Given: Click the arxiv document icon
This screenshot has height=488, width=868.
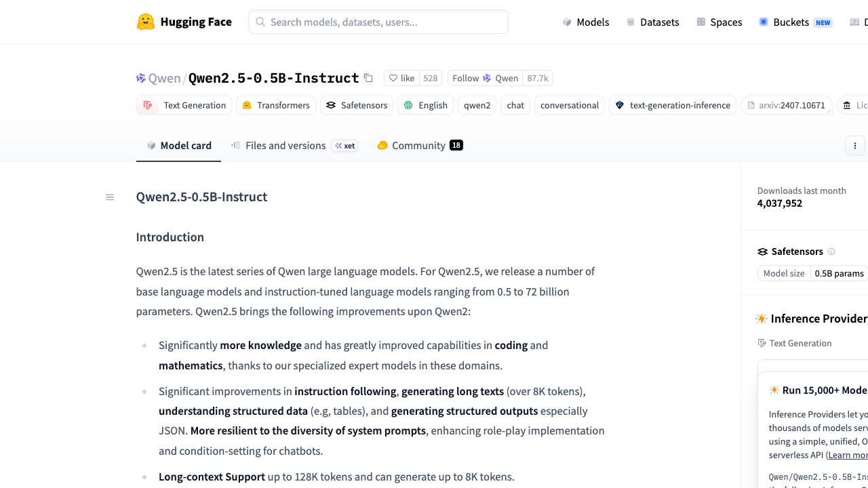Looking at the screenshot, I should click(751, 105).
